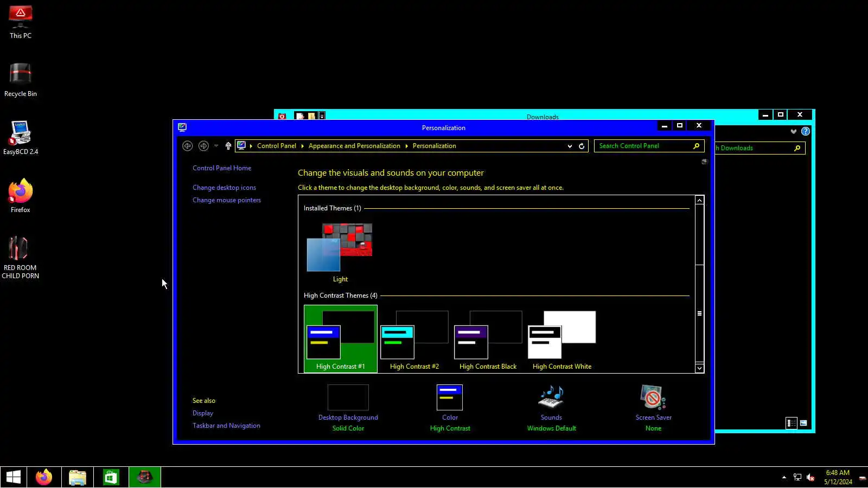Click the Downloads window help icon
The image size is (868, 488).
pos(806,131)
